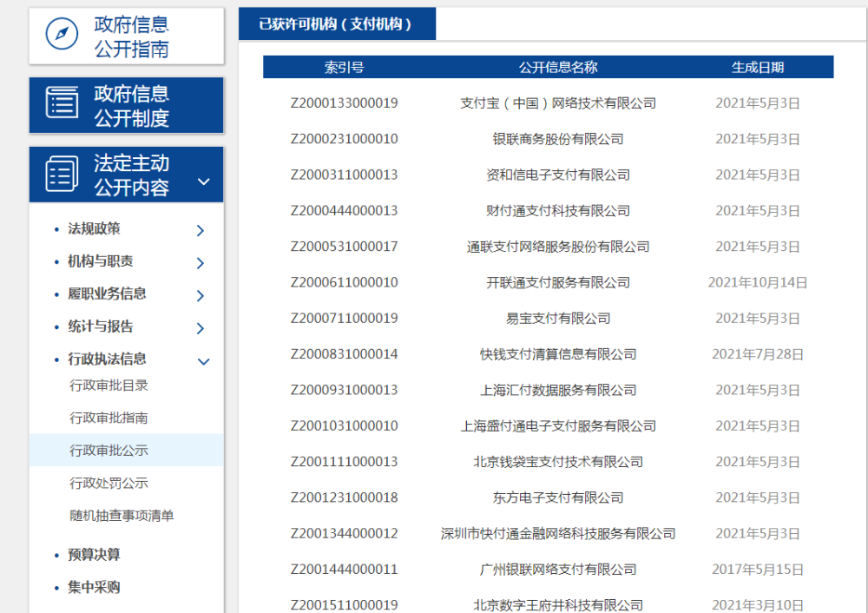868x613 pixels.
Task: Click index number Z2000231000010
Action: [345, 140]
